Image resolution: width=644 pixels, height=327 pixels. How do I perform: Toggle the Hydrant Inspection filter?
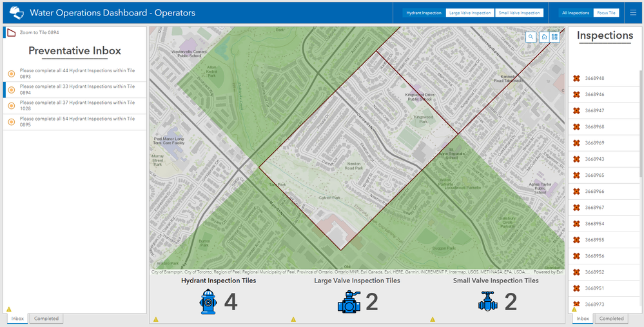pos(424,13)
